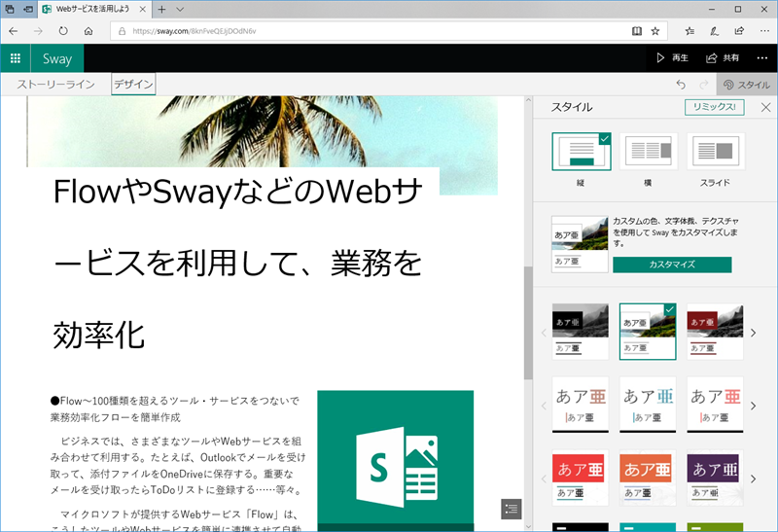The height and width of the screenshot is (532, 778).
Task: Refresh the page in browser
Action: (x=63, y=31)
